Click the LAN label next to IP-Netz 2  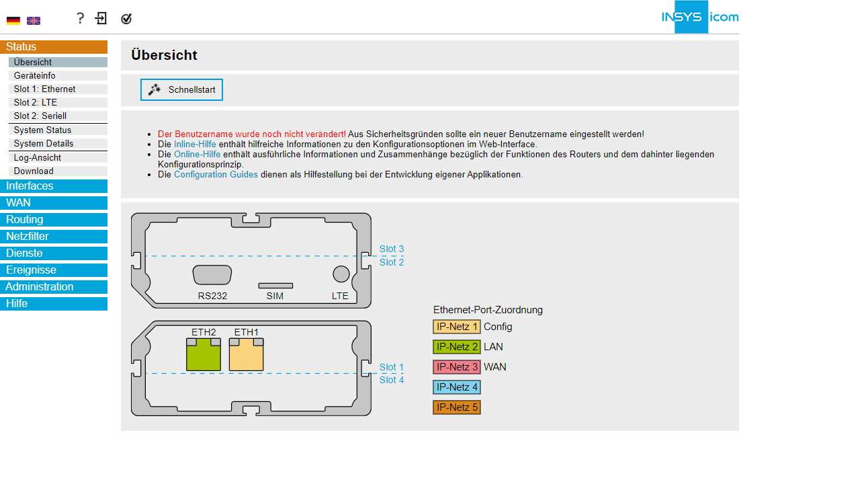(x=493, y=348)
